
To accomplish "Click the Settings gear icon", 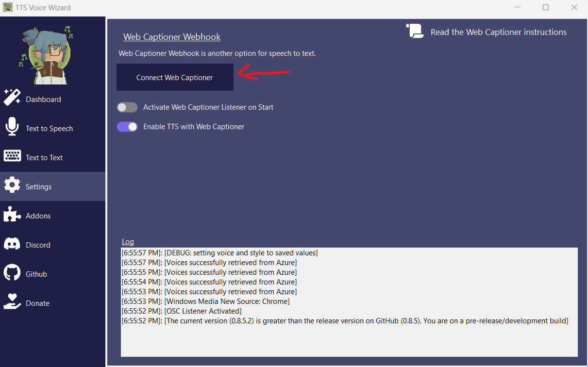I will tap(12, 185).
